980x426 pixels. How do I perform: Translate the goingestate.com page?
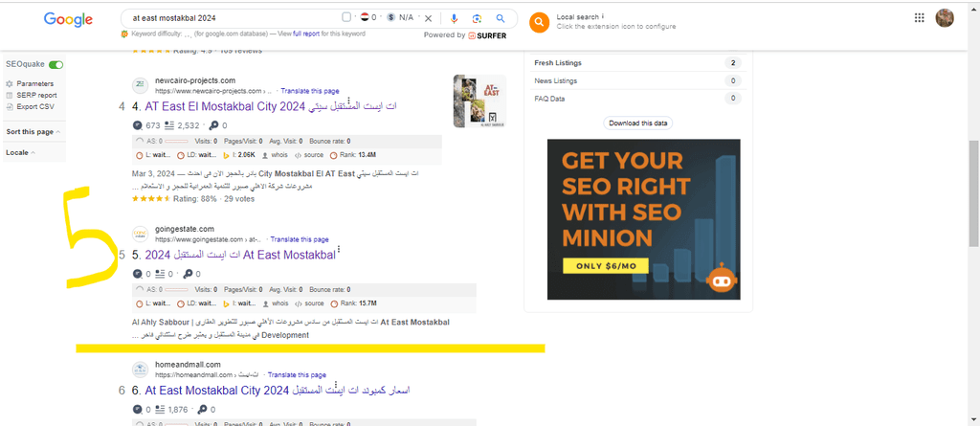pos(300,239)
